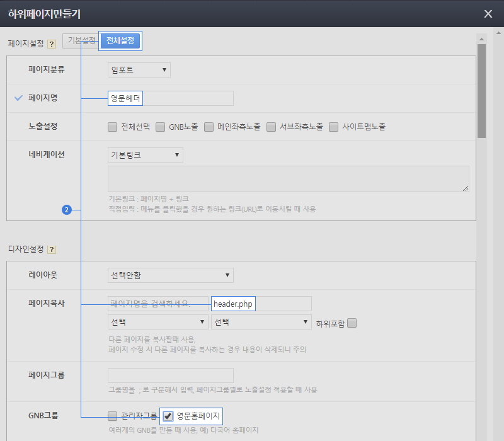
Task: Tick the 메인좌측노출 checkbox
Action: (209, 127)
